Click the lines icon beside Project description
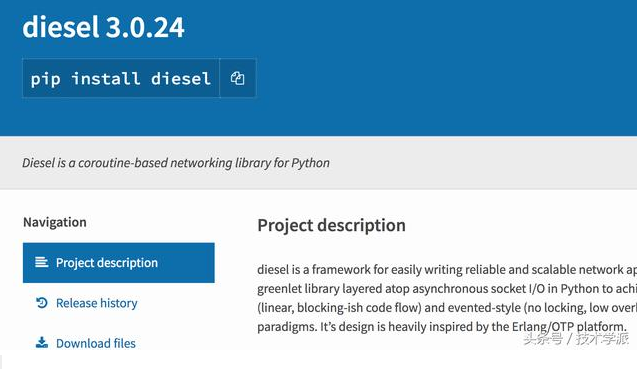This screenshot has width=637, height=369. tap(41, 263)
